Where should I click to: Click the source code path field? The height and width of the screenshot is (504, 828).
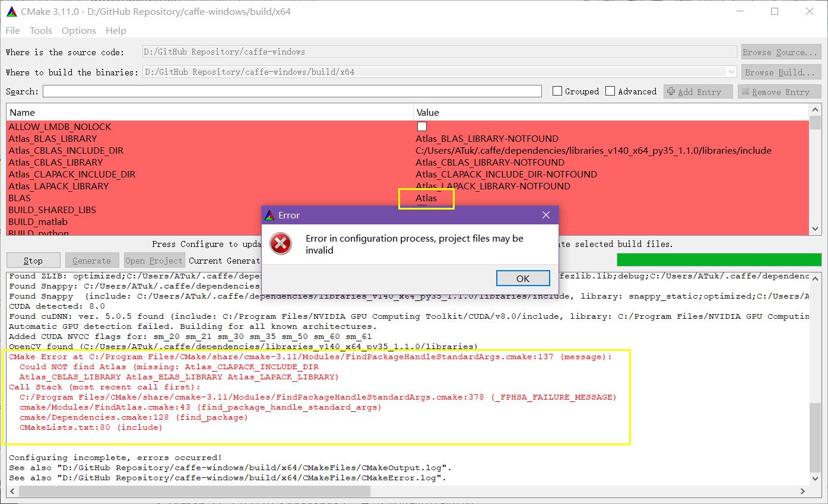[441, 52]
